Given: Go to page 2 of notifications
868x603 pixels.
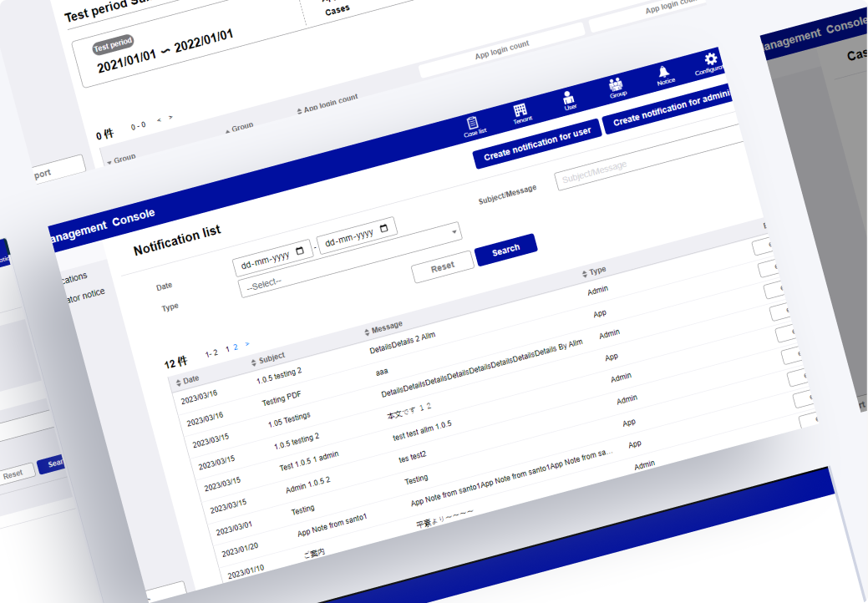Looking at the screenshot, I should coord(236,347).
